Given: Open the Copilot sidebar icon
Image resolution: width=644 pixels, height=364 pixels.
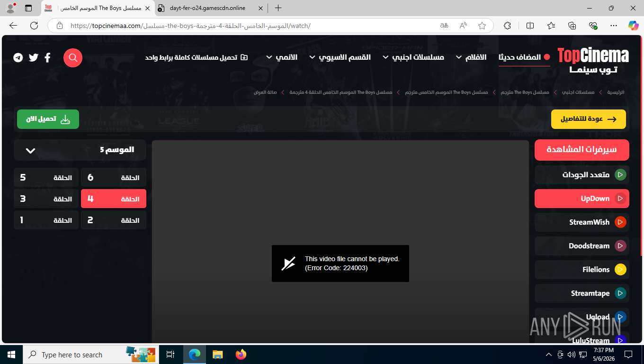Looking at the screenshot, I should pyautogui.click(x=633, y=26).
